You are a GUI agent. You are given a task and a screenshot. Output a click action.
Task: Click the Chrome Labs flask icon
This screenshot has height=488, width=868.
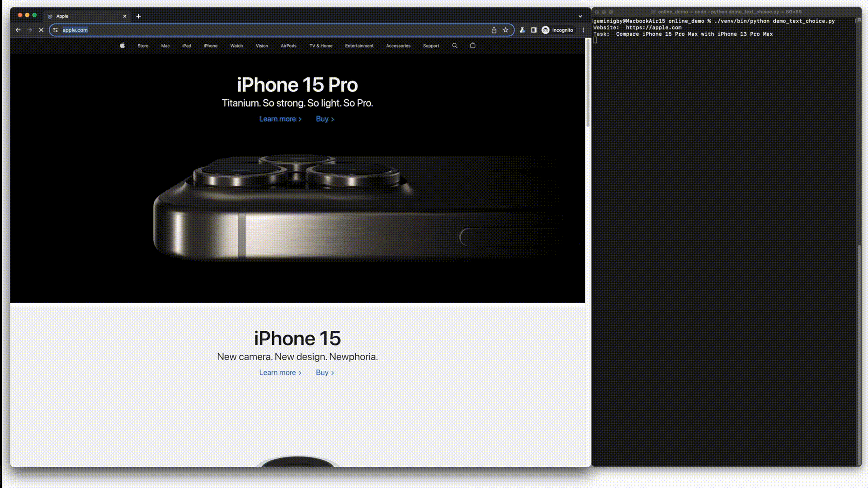(522, 30)
